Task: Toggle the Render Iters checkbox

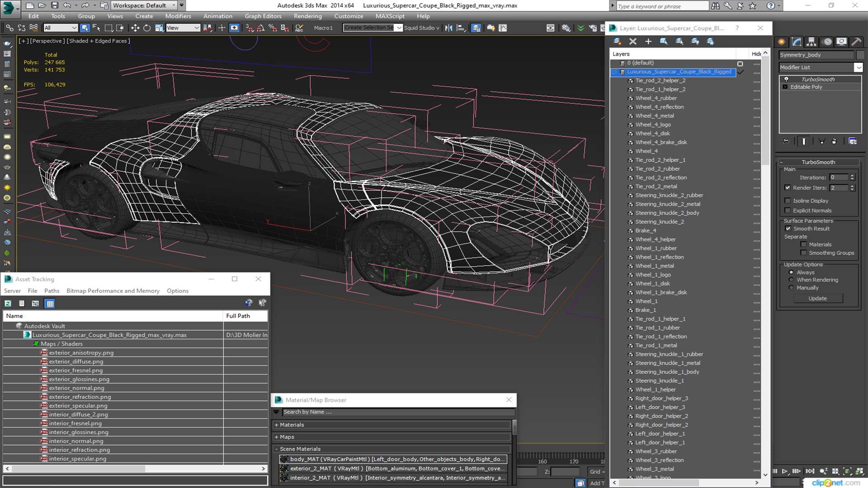Action: coord(788,188)
